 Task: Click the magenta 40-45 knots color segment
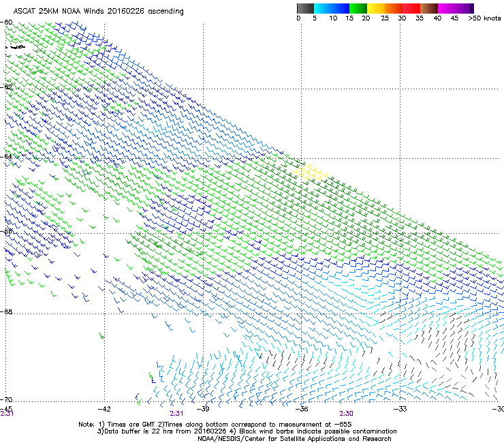(x=447, y=8)
